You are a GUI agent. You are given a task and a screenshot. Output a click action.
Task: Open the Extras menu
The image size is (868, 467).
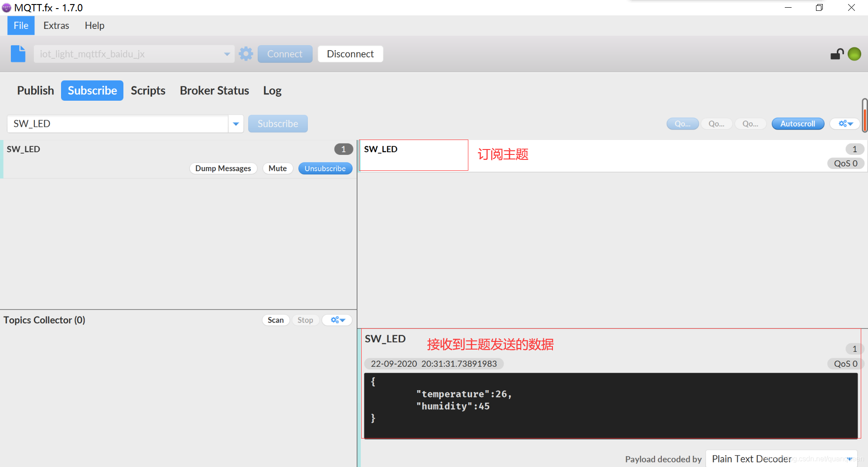[56, 26]
